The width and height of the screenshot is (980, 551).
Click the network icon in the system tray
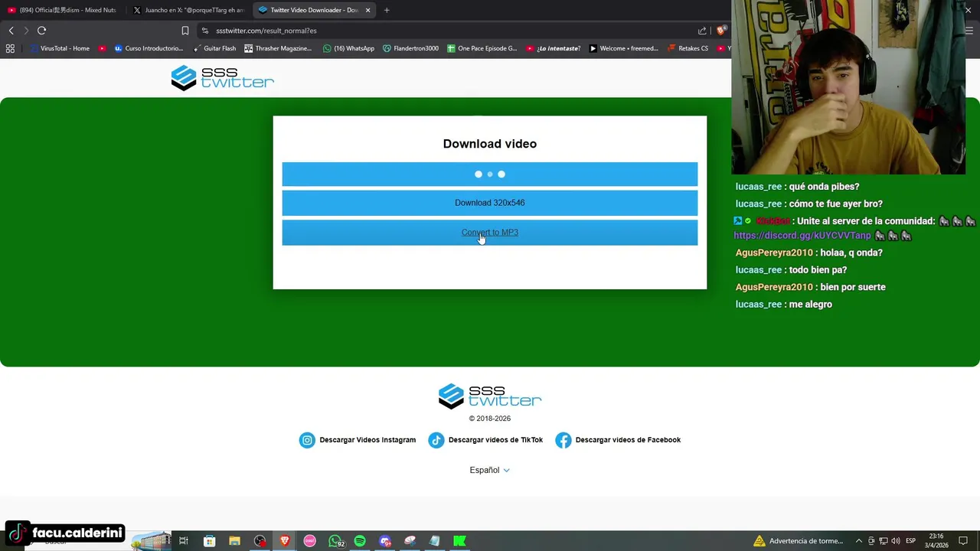[x=883, y=541]
